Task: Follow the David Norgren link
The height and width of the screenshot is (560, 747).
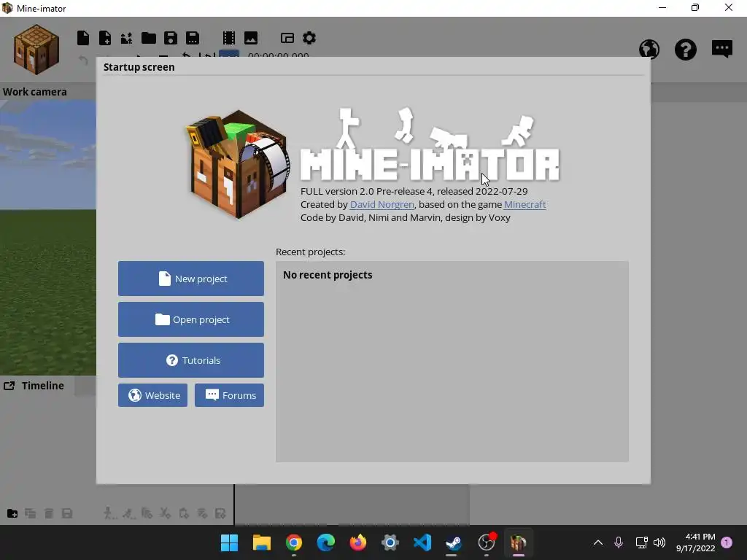Action: 382,204
